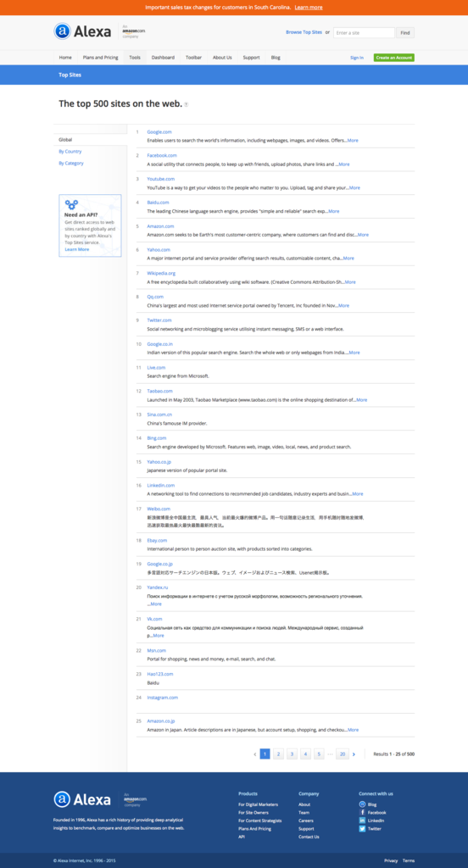Open Plans and Pricing menu item

click(100, 58)
